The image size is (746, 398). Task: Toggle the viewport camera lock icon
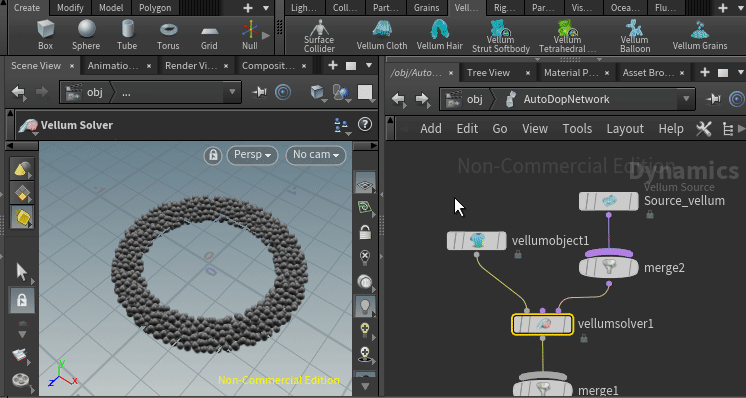(x=213, y=155)
